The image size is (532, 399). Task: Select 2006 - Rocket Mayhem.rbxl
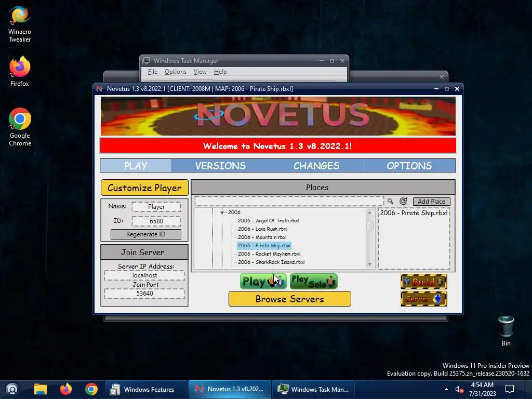[269, 254]
